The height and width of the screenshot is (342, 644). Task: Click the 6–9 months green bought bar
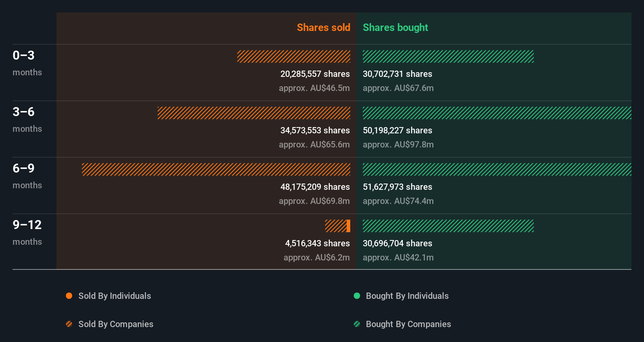coord(497,169)
